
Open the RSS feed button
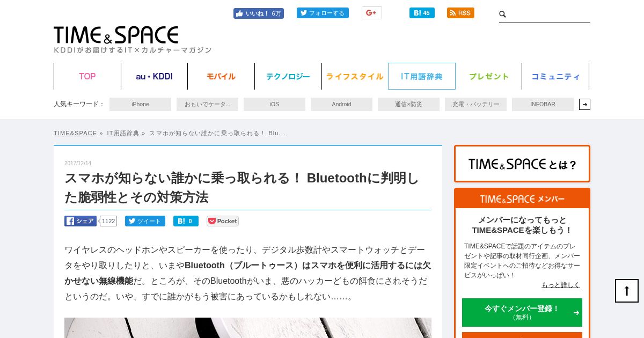[460, 13]
